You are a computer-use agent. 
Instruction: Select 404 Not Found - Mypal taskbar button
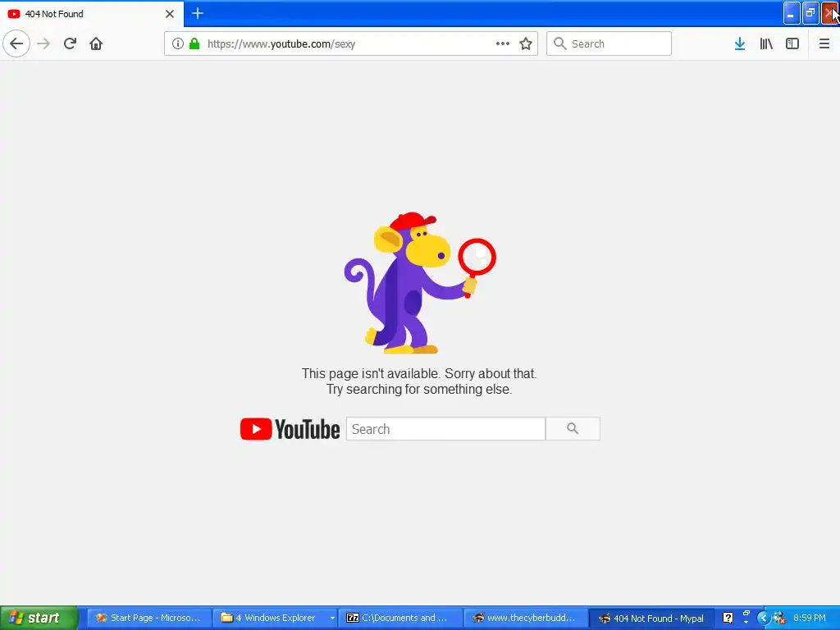pyautogui.click(x=651, y=619)
